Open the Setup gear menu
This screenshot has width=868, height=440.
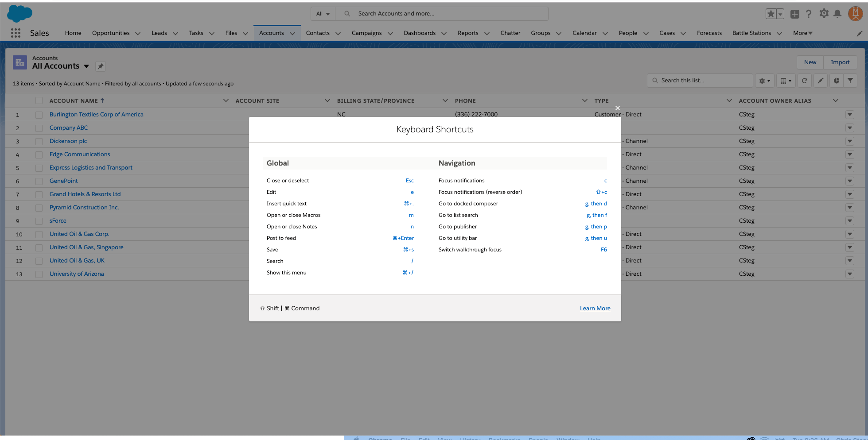point(824,14)
